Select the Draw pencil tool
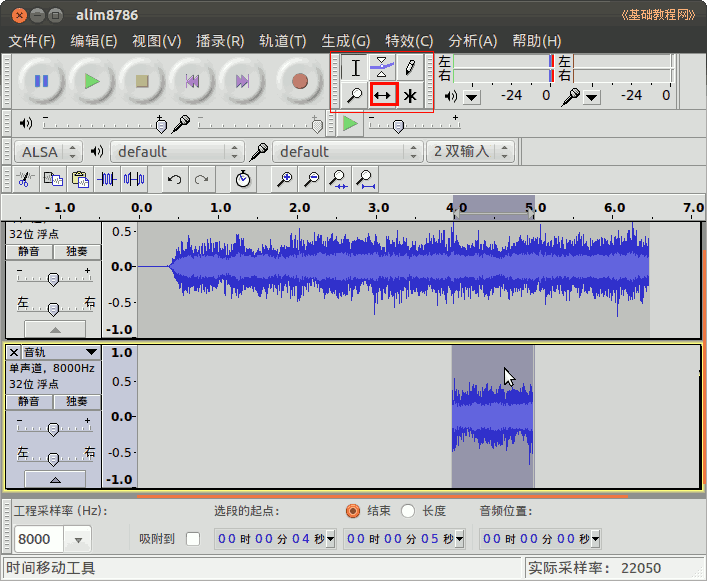 tap(410, 68)
